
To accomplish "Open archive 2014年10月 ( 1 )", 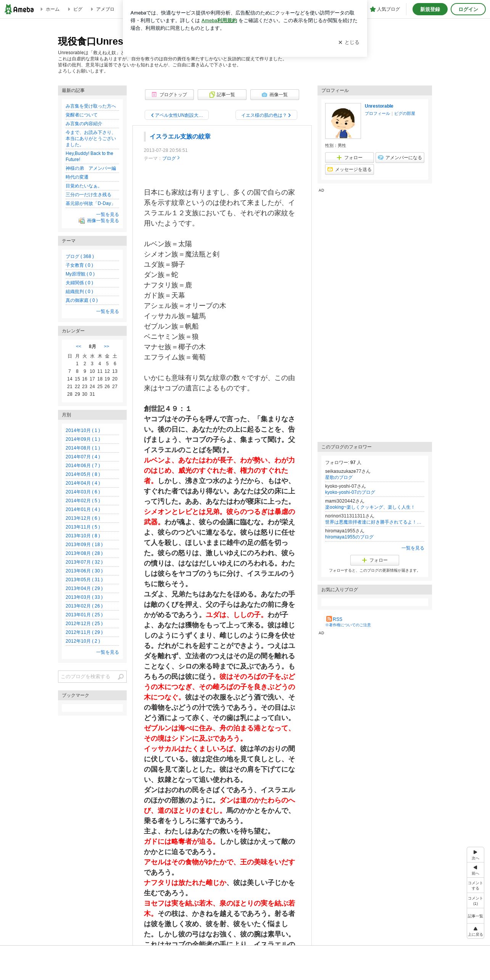I will point(83,431).
